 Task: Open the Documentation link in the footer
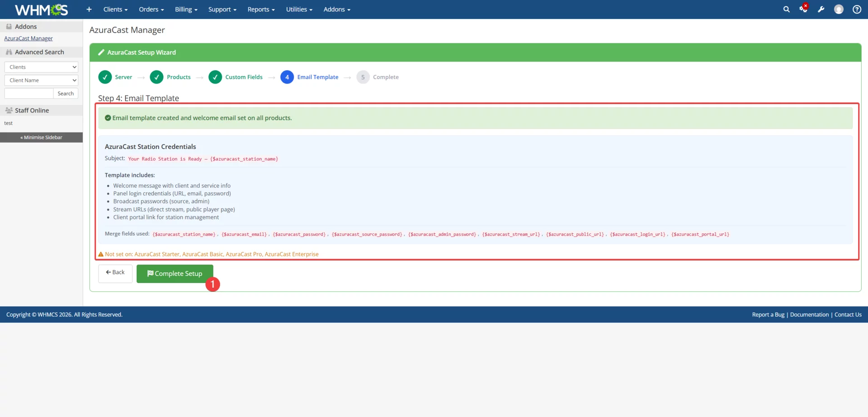pos(810,314)
